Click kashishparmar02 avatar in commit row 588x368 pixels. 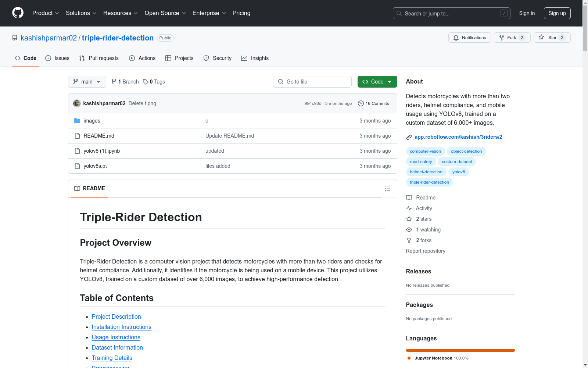[77, 103]
